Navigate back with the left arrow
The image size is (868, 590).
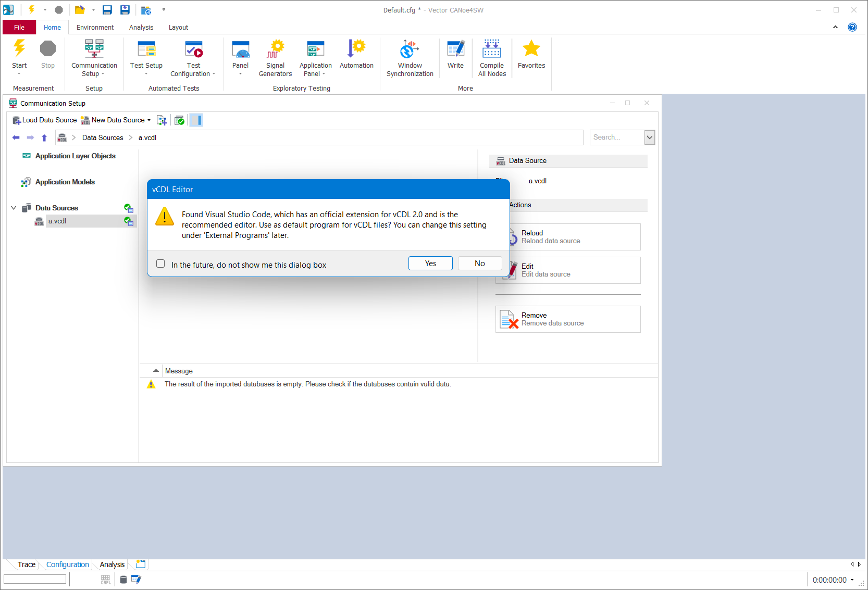coord(16,137)
